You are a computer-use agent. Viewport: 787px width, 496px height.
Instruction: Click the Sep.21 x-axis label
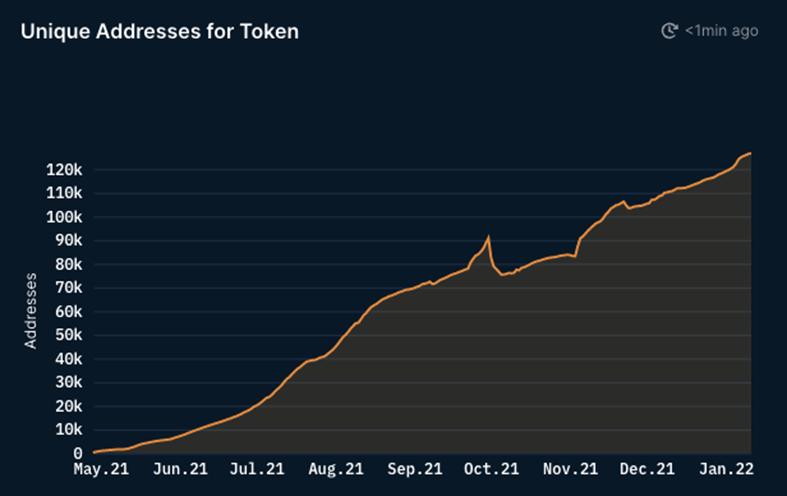click(414, 468)
